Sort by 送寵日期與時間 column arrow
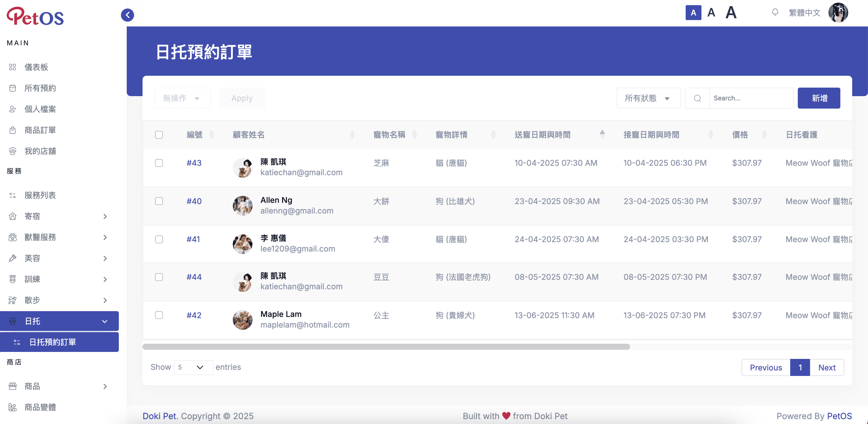This screenshot has height=424, width=868. coord(602,134)
